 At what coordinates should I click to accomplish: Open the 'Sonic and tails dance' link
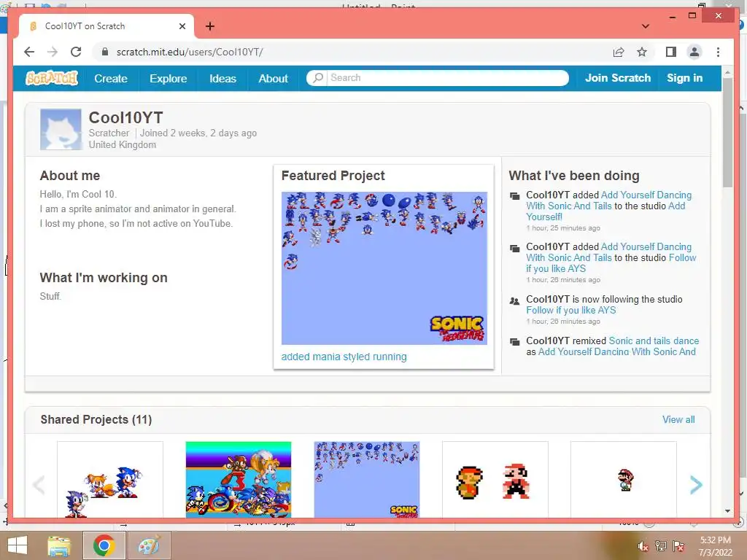coord(654,341)
